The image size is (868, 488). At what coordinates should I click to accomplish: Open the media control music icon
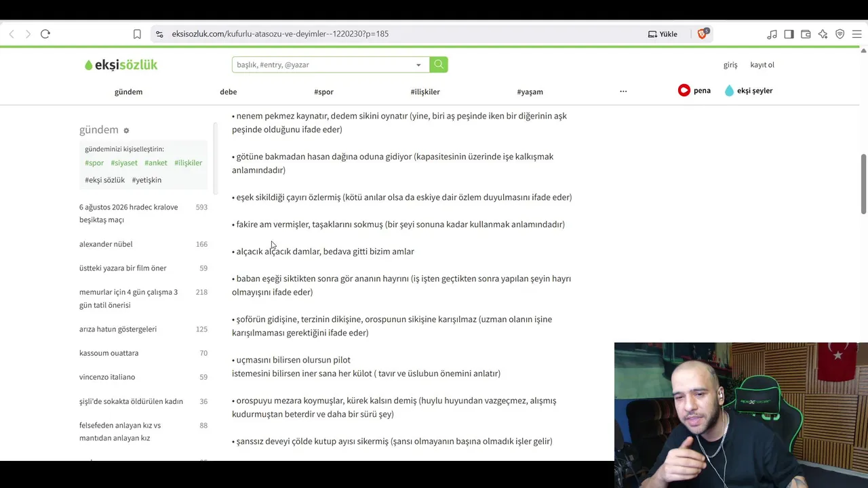(x=772, y=34)
